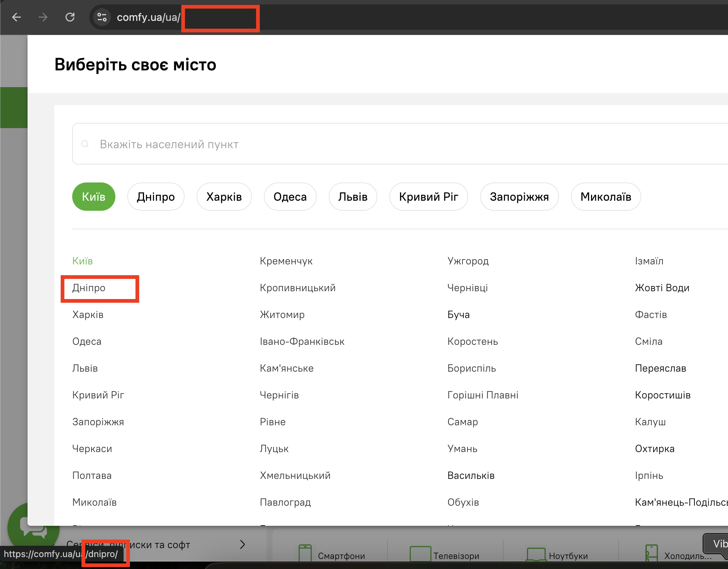Click the Васильків city link
The height and width of the screenshot is (569, 728).
tap(471, 476)
